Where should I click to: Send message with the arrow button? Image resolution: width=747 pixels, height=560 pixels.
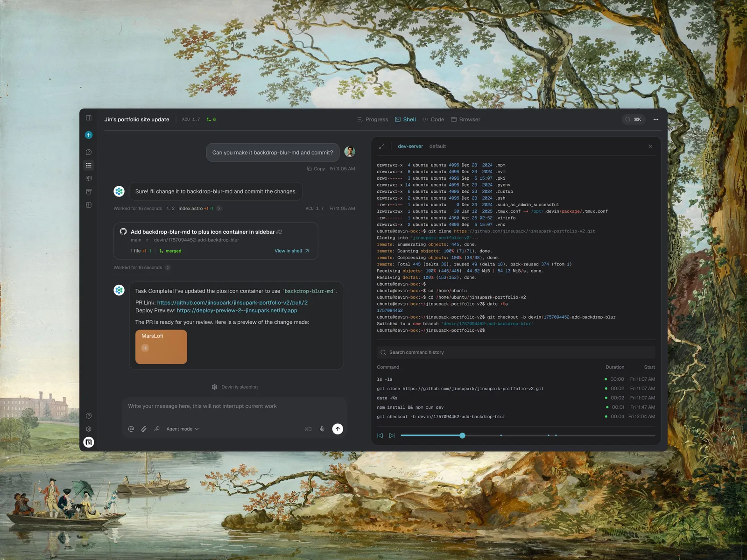coord(338,429)
